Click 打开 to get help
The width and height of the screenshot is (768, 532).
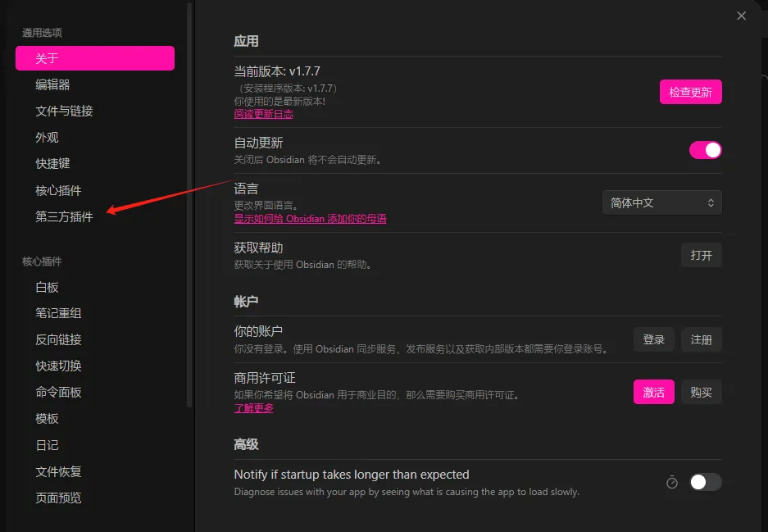701,255
